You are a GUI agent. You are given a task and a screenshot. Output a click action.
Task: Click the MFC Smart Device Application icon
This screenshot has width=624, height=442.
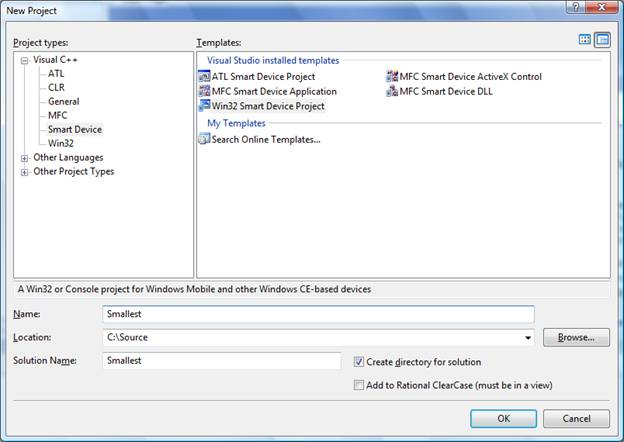[x=204, y=91]
